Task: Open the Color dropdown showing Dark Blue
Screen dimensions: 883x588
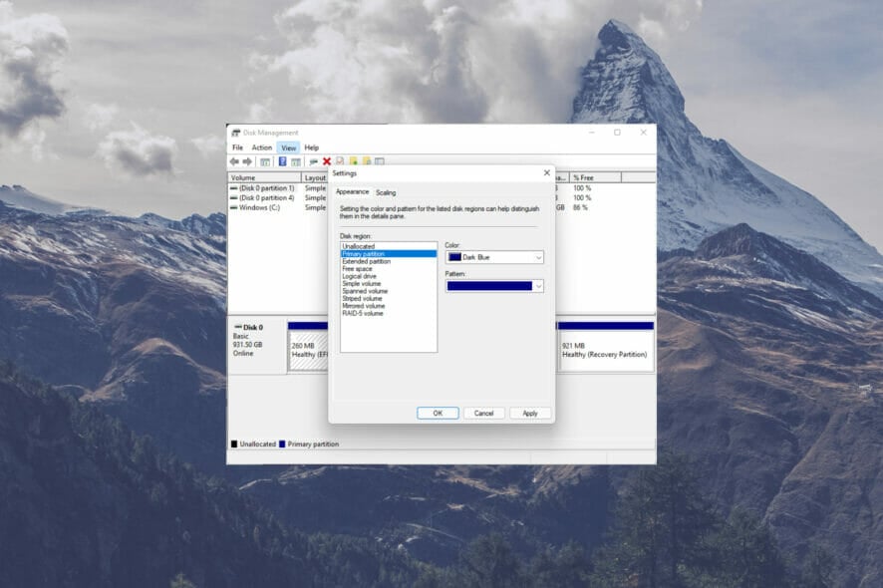Action: [x=538, y=257]
